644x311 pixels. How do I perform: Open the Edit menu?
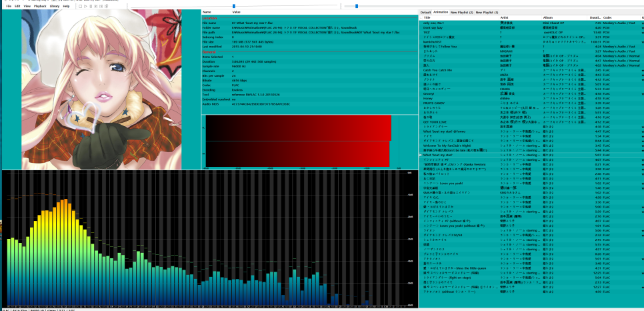(17, 6)
